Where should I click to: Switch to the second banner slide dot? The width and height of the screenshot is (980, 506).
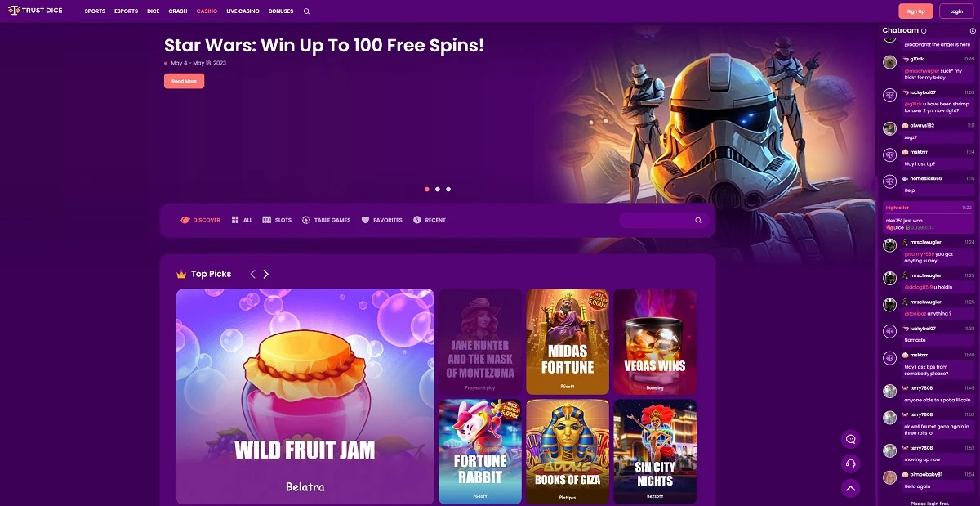tap(438, 189)
